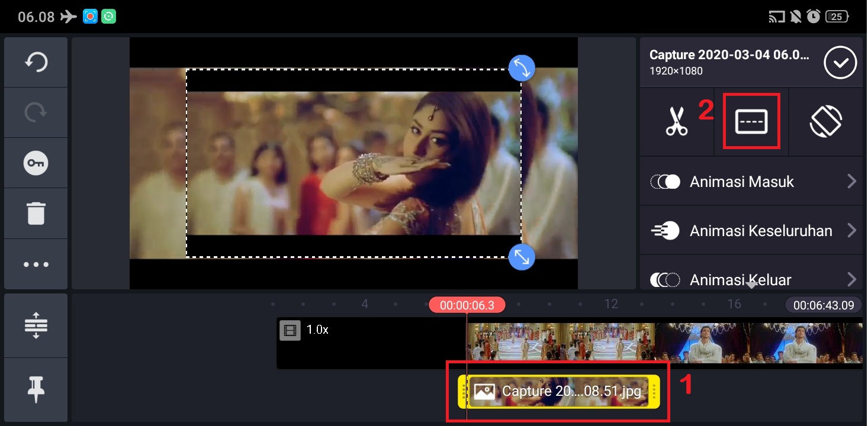
Task: Open the Animasi Keseluruhan option
Action: [x=751, y=231]
